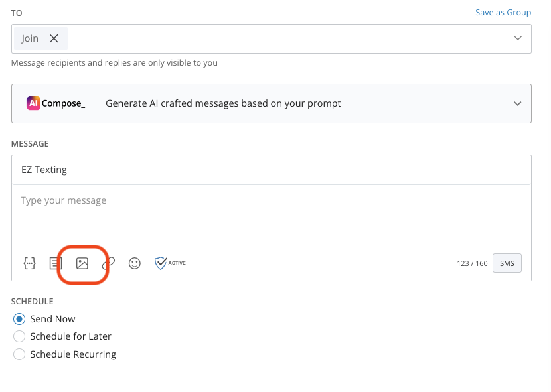Screen dimensions: 551x392
Task: Open the emoji picker
Action: pyautogui.click(x=135, y=263)
